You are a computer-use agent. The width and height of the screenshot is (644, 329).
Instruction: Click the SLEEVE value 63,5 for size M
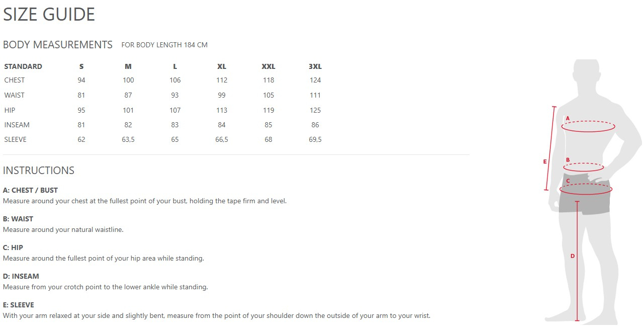(128, 139)
